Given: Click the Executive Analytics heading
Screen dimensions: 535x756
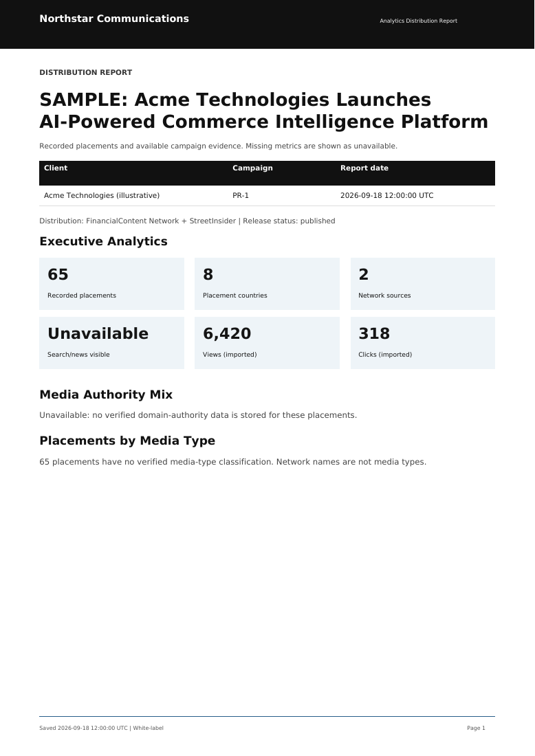Looking at the screenshot, I should 103,241.
